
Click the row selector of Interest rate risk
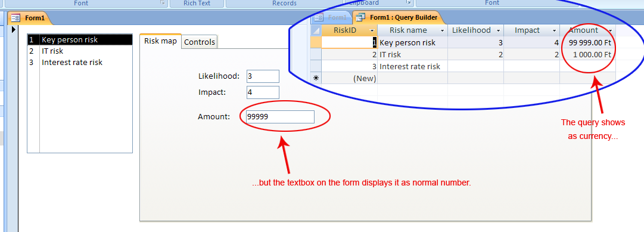coord(315,66)
